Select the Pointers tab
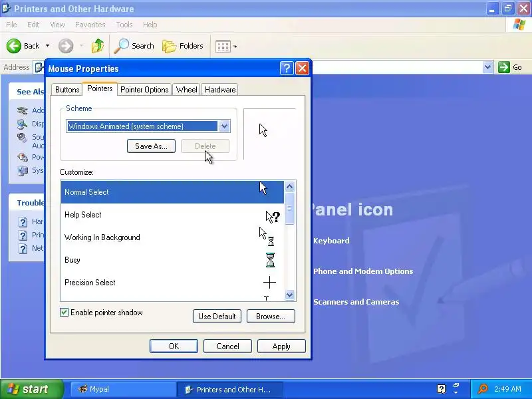Screen dimensions: 532x399 point(100,88)
